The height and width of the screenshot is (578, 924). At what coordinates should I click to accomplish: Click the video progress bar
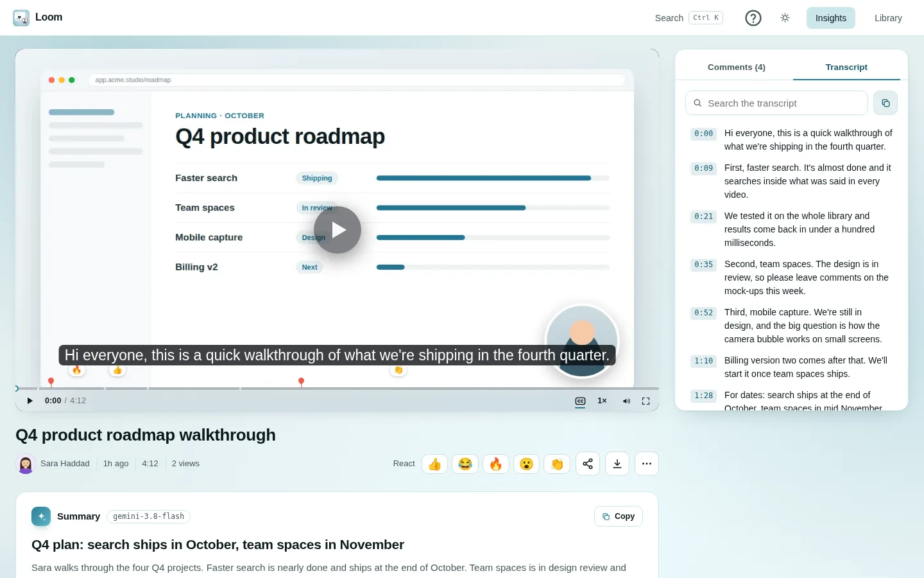(337, 389)
